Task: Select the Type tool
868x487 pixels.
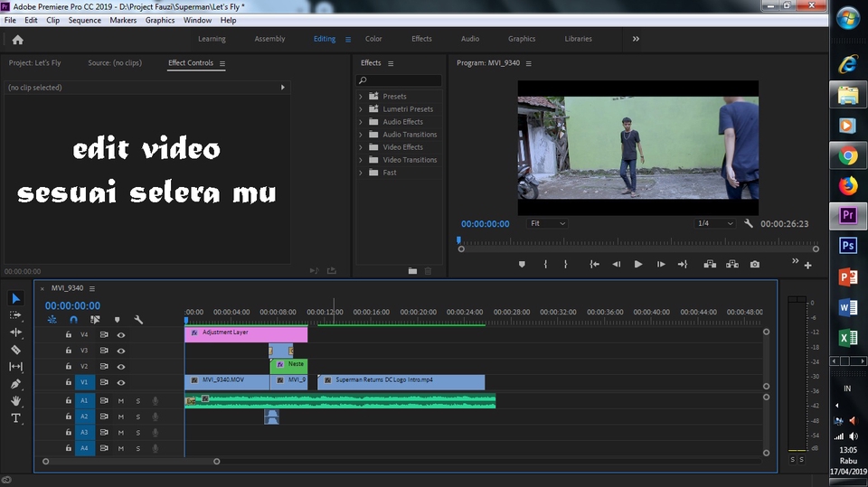Action: pyautogui.click(x=15, y=418)
